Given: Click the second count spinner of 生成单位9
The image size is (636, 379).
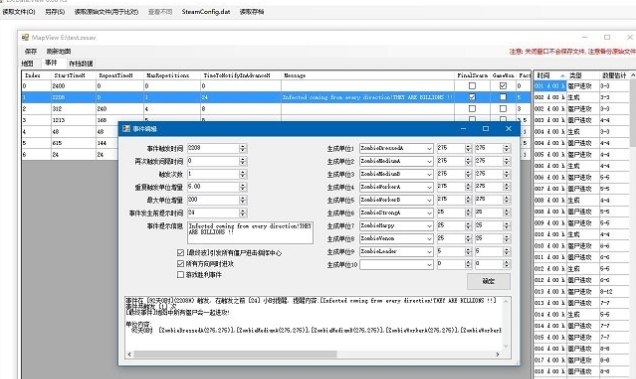Looking at the screenshot, I should coord(506,252).
